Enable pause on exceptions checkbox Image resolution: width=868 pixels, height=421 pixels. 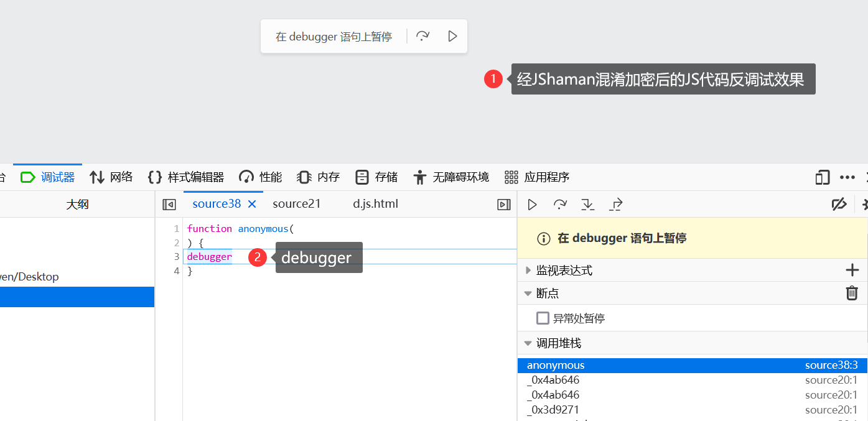coord(543,318)
